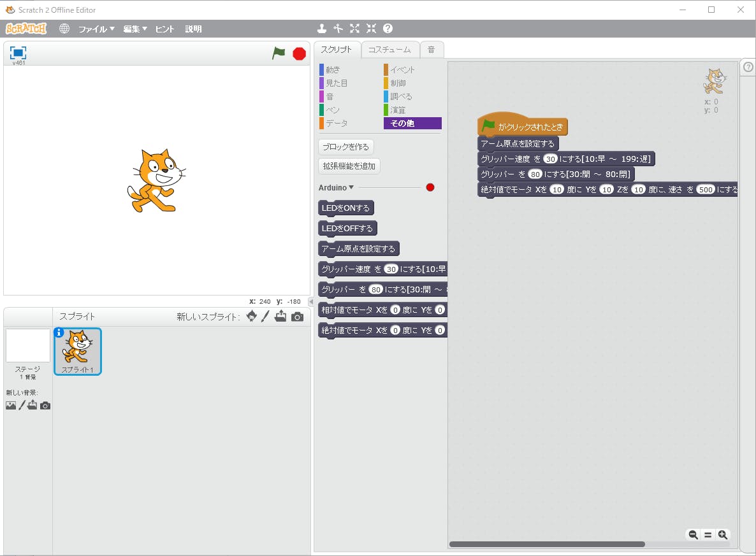
Task: Choose sprite from camera icon
Action: point(298,317)
